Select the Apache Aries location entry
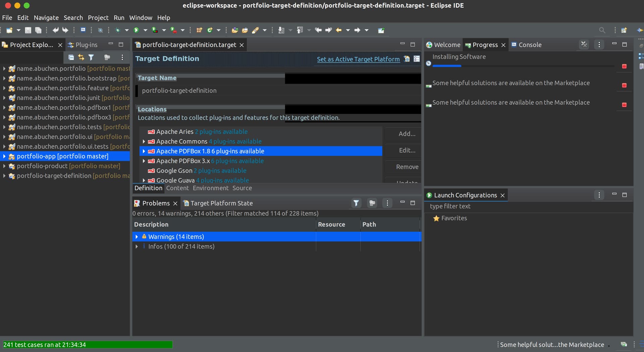 click(x=261, y=132)
